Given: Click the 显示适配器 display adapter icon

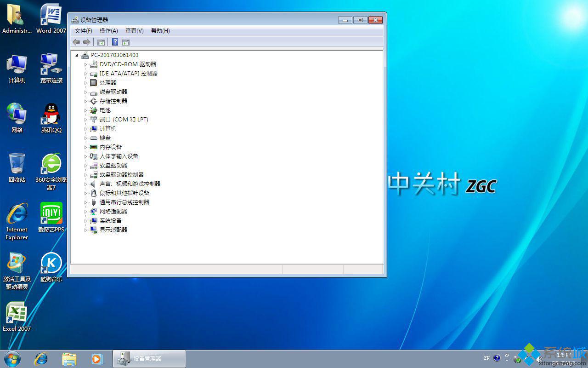Looking at the screenshot, I should [93, 230].
